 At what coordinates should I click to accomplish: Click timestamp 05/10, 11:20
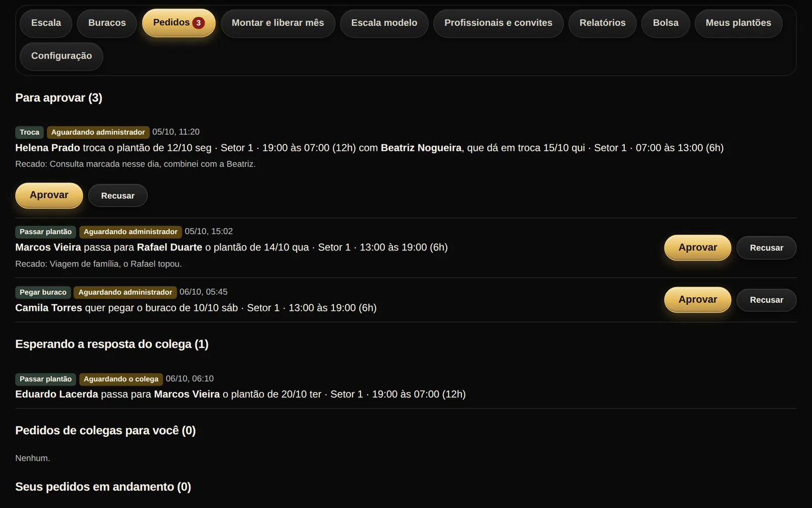point(176,132)
